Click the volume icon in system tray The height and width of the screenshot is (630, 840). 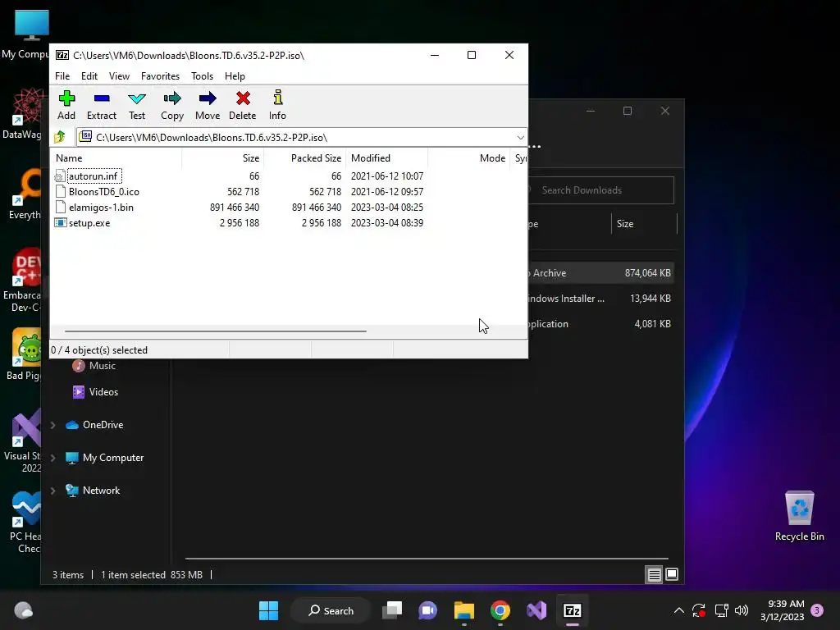tap(742, 610)
